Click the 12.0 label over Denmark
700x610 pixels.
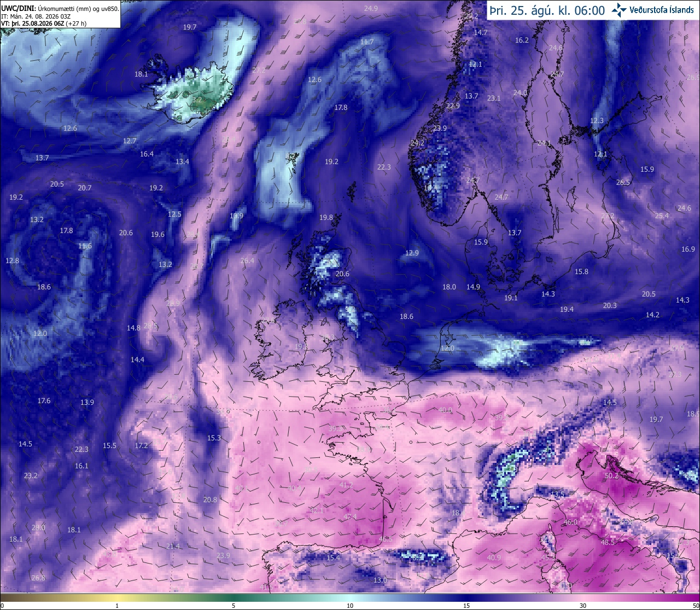(447, 348)
